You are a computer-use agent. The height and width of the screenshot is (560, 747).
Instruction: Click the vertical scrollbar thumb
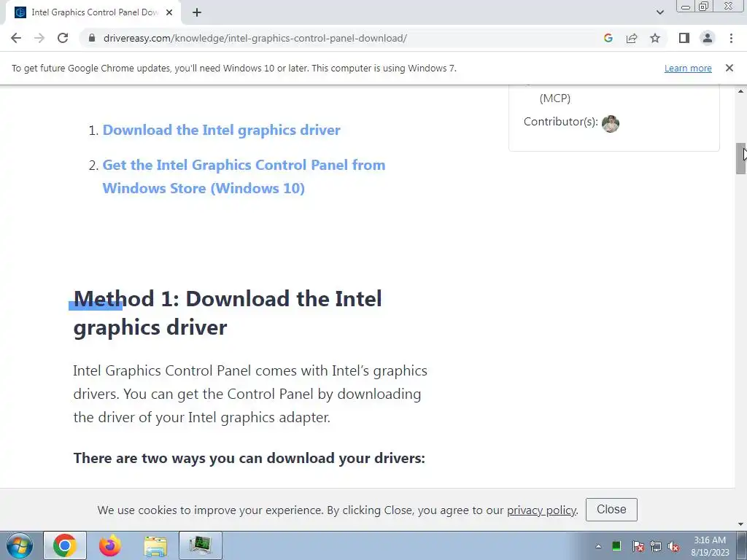click(741, 158)
